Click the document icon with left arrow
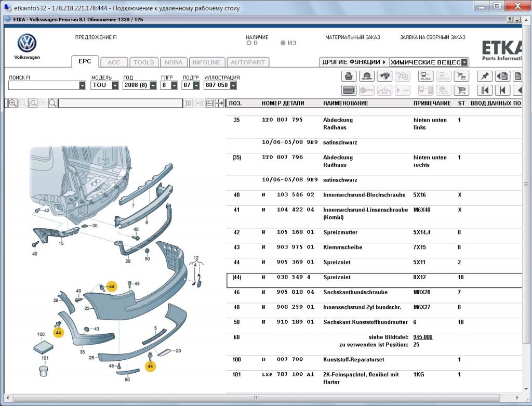532x406 pixels. (502, 76)
